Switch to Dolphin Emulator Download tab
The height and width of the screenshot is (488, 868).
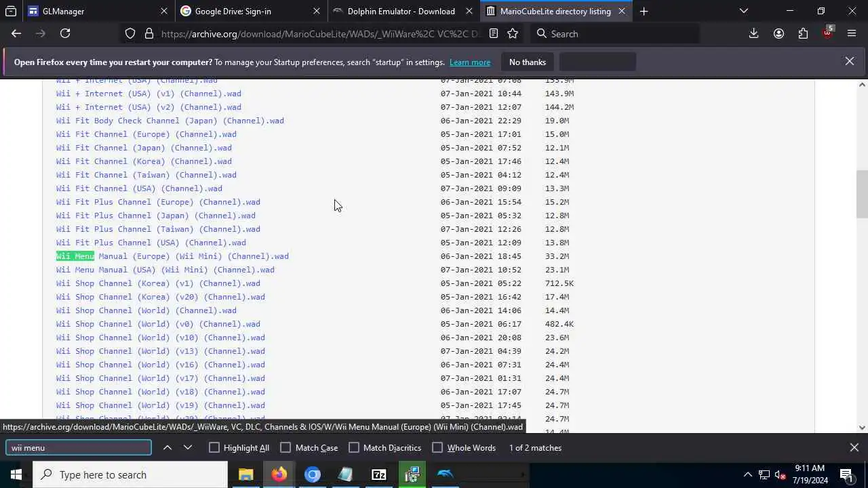pos(403,11)
